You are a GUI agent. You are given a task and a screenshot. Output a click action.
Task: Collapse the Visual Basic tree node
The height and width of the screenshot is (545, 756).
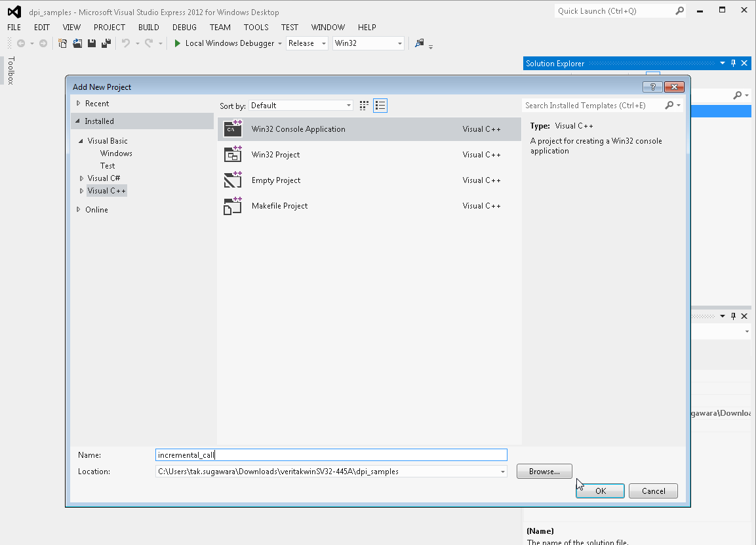point(81,141)
